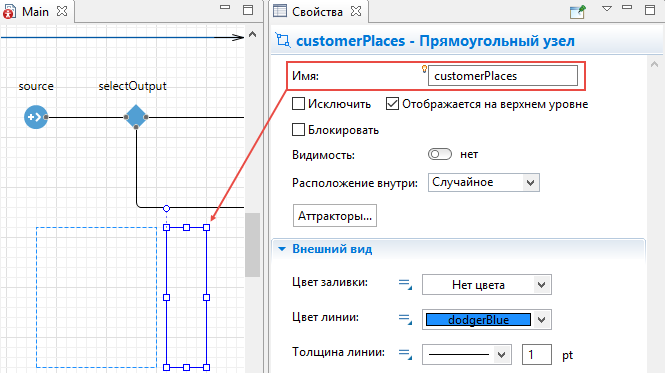Click the middle-left handle of selected rectangle

click(x=167, y=297)
